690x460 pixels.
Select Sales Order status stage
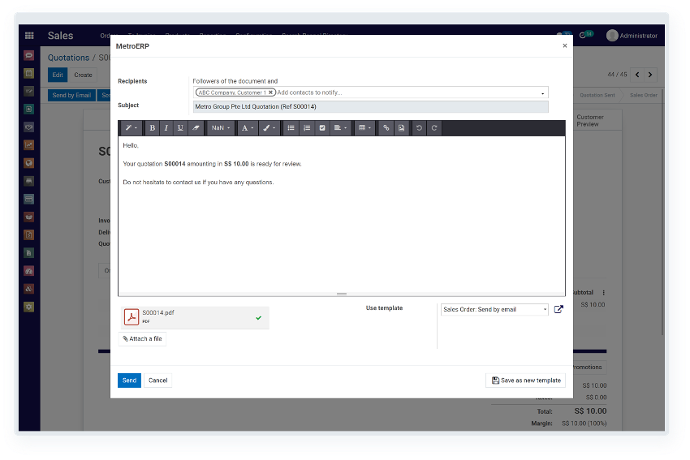pos(643,95)
